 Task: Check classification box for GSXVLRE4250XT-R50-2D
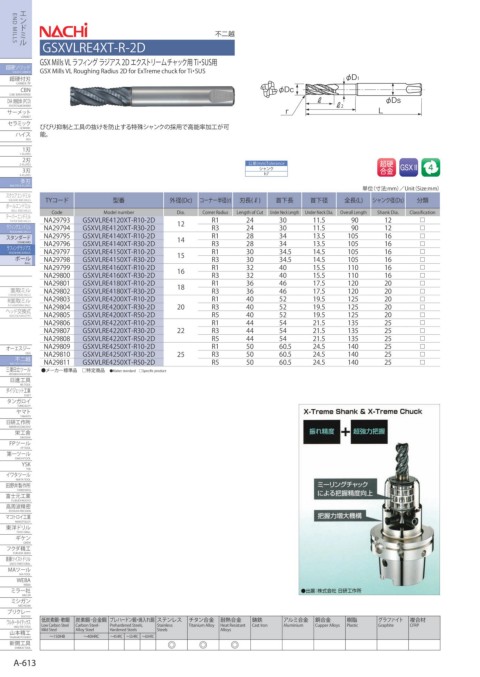click(422, 362)
